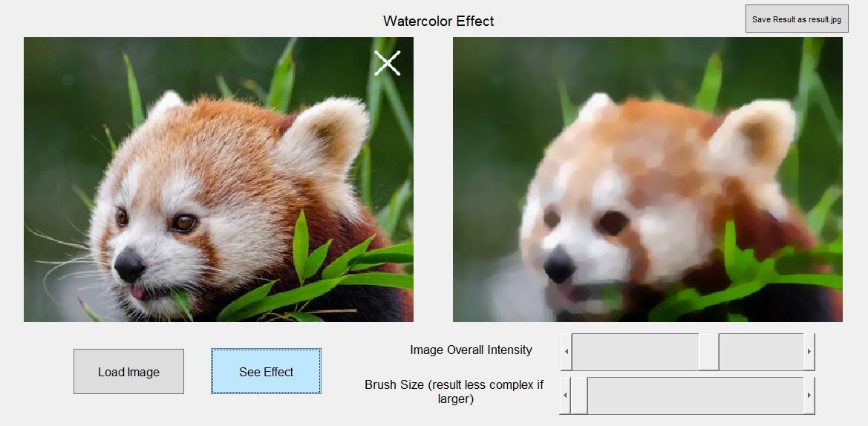Click Intensity slider track left of the thumb

(636, 352)
